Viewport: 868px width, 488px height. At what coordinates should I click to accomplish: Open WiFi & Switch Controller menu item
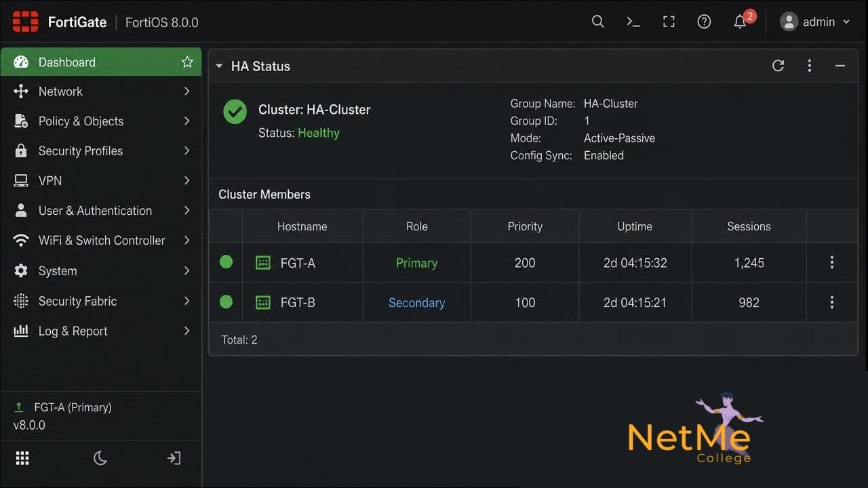coord(101,241)
